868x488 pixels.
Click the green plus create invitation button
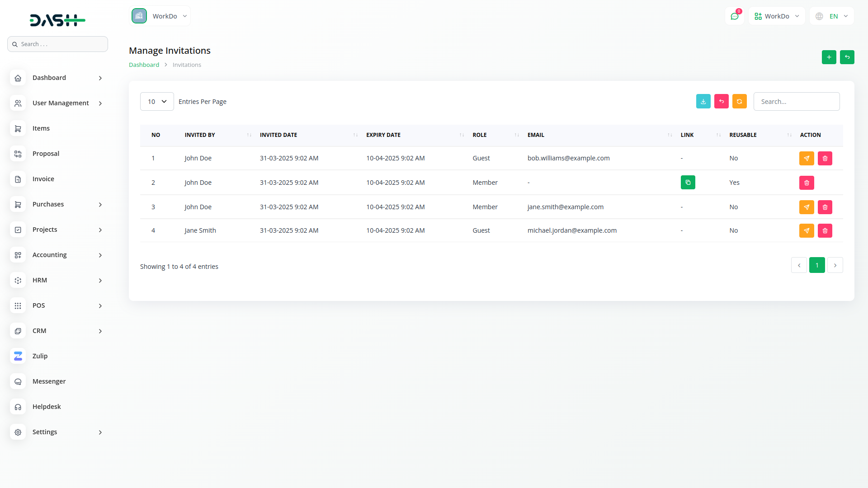coord(829,57)
